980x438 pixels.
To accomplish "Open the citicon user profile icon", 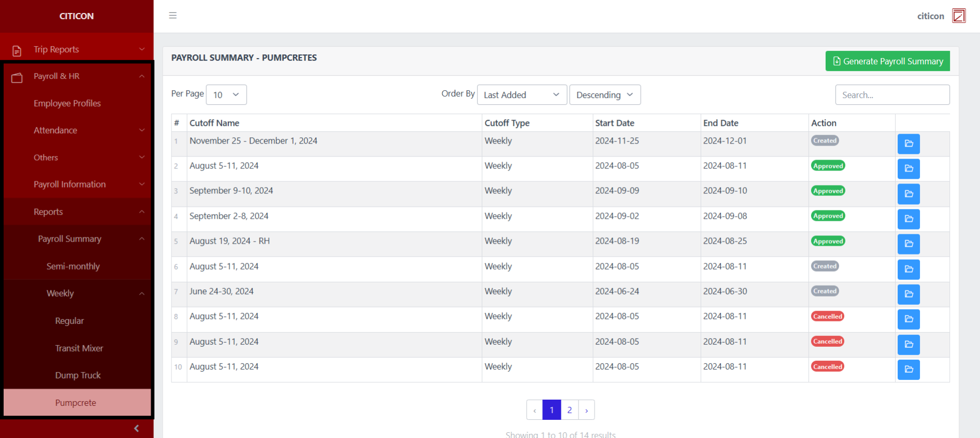I will [x=958, y=16].
